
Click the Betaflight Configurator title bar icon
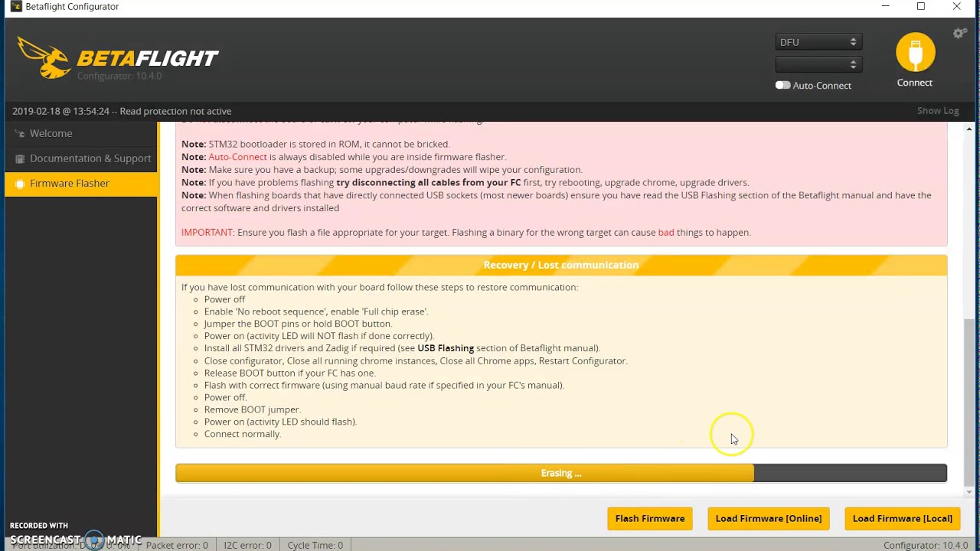click(x=15, y=7)
